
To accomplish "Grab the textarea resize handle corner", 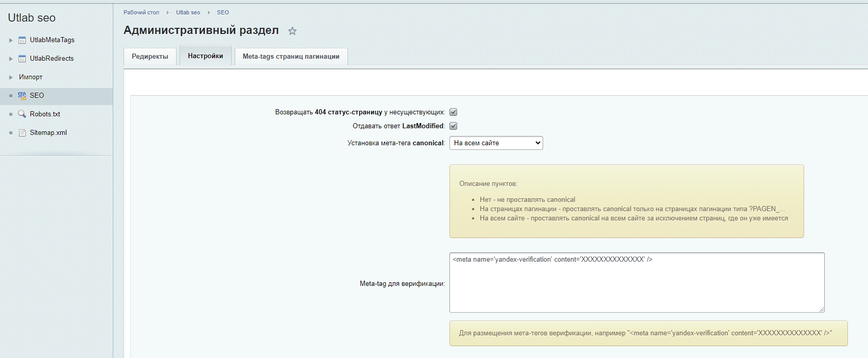I will (822, 310).
